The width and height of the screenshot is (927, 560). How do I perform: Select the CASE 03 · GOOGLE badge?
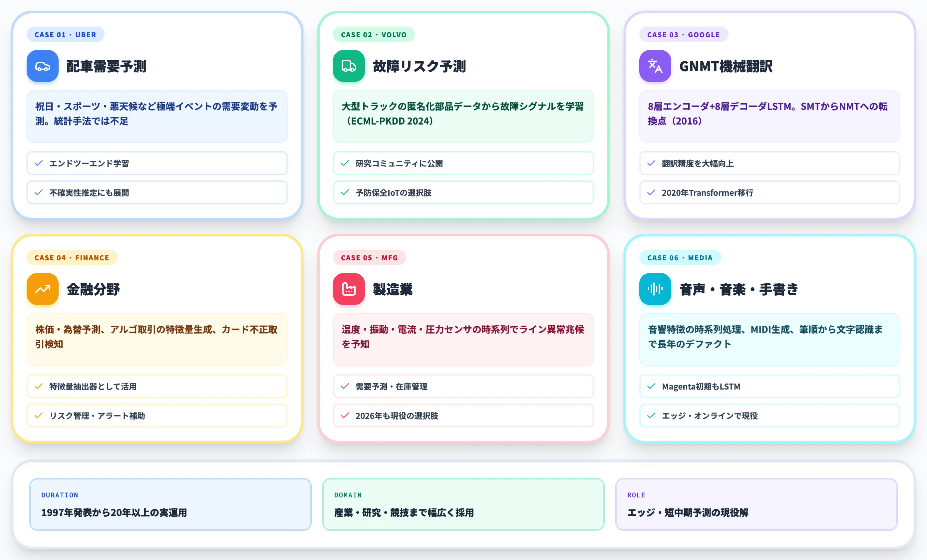coord(684,35)
